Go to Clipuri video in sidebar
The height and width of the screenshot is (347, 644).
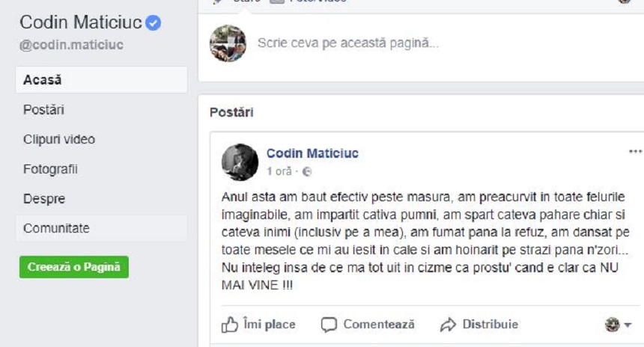pyautogui.click(x=59, y=140)
